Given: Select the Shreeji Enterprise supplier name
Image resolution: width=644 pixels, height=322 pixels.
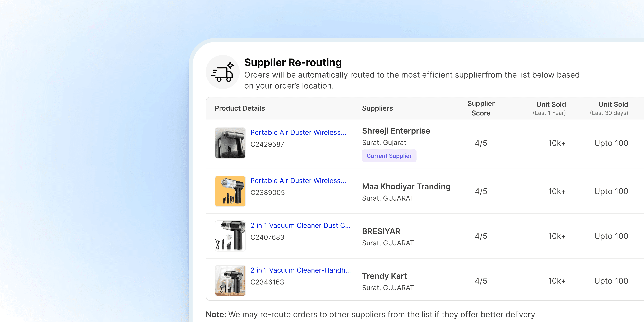Looking at the screenshot, I should click(x=396, y=131).
